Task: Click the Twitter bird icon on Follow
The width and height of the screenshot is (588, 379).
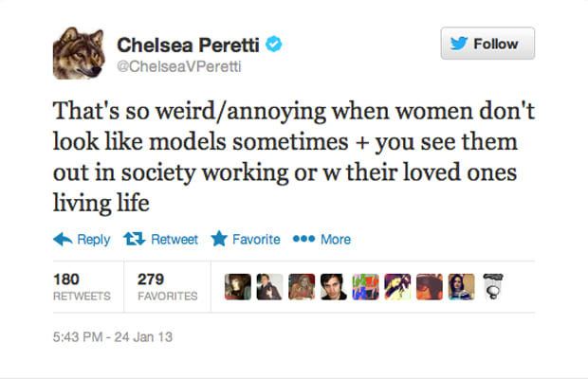Action: click(459, 44)
